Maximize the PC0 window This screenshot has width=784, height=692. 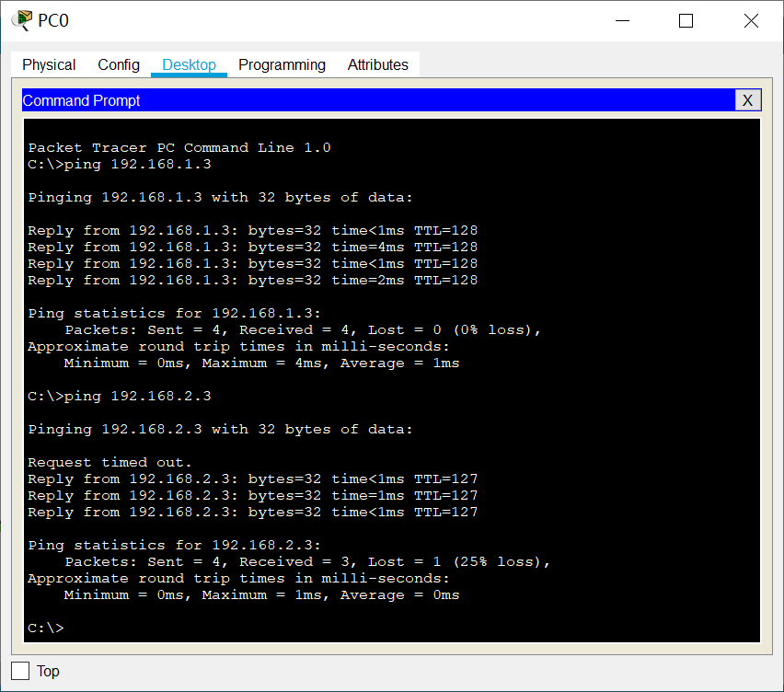[686, 21]
